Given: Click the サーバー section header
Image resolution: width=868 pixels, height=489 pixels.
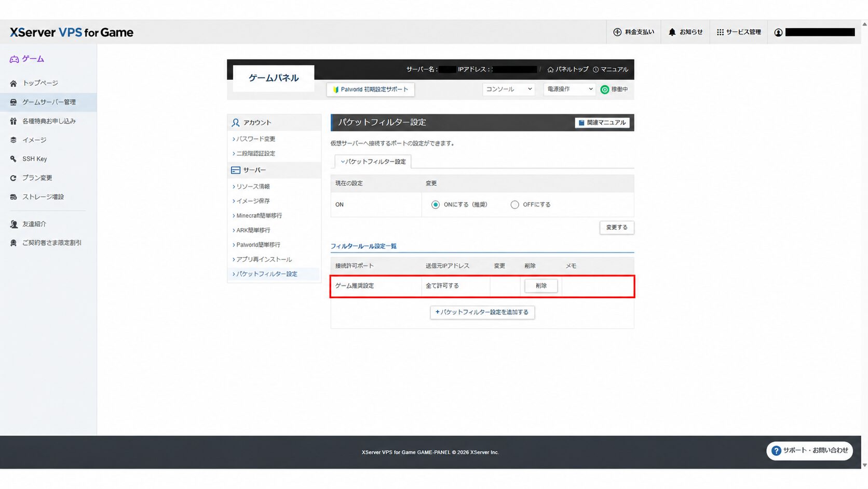Looking at the screenshot, I should 274,170.
